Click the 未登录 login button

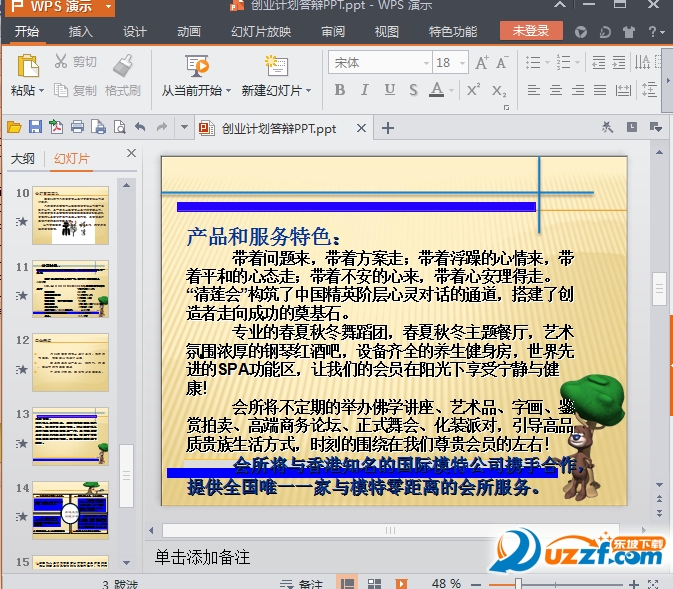[x=531, y=31]
